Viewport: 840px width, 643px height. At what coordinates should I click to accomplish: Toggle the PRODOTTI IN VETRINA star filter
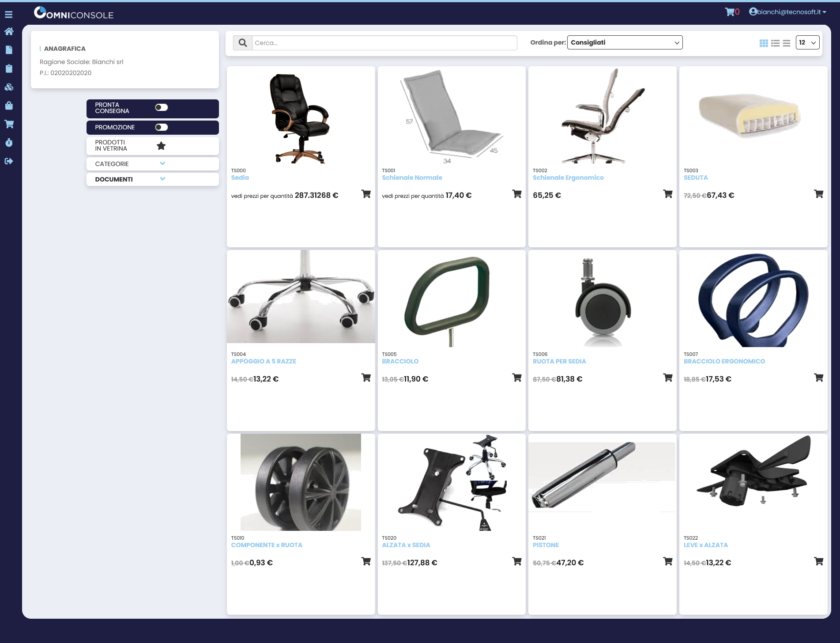(x=162, y=145)
